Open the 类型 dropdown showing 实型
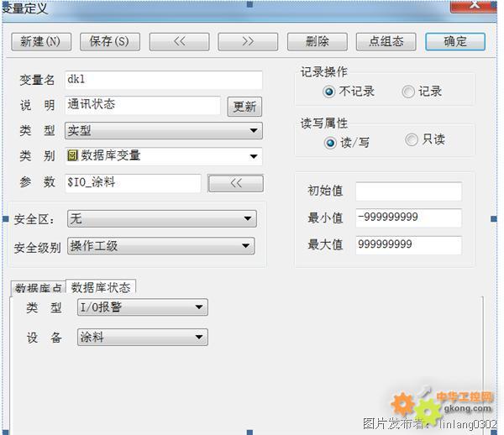 (164, 130)
